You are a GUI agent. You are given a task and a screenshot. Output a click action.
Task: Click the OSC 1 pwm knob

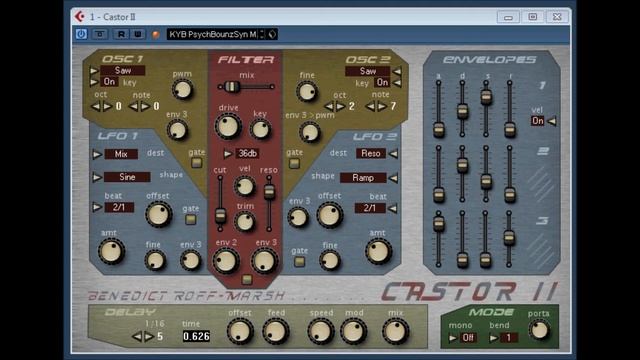click(x=182, y=89)
